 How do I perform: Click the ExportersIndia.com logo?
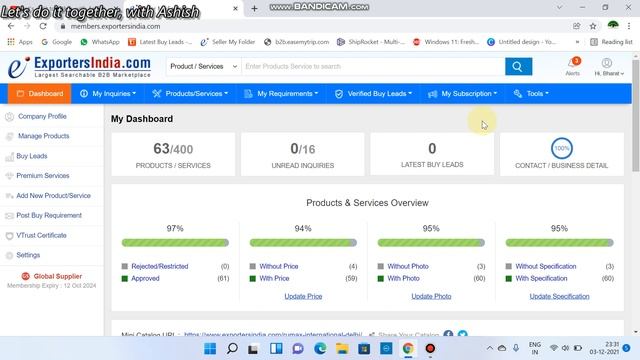pos(80,67)
